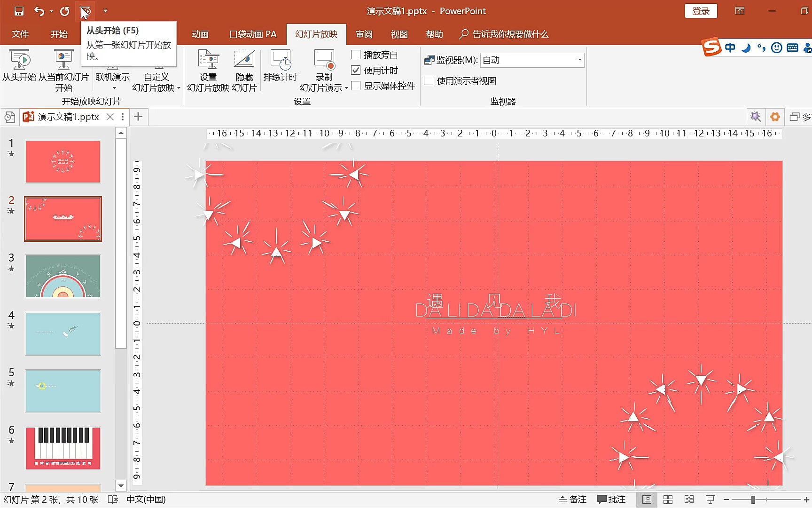
Task: Zoom out with the minus button
Action: (726, 500)
